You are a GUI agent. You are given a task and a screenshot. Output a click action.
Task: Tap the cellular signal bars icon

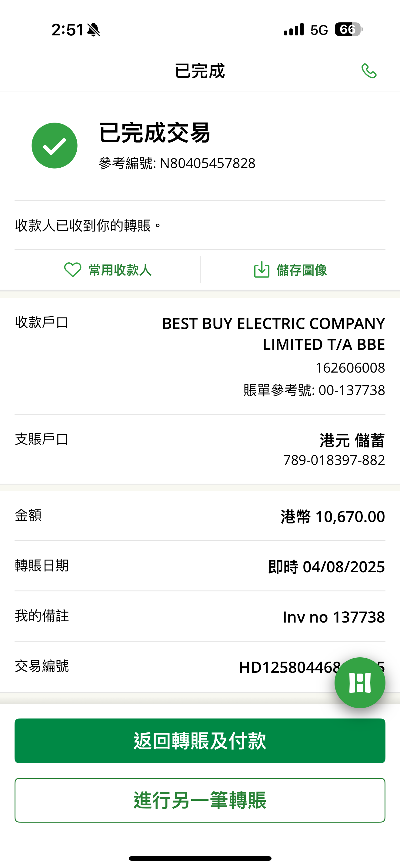(294, 30)
